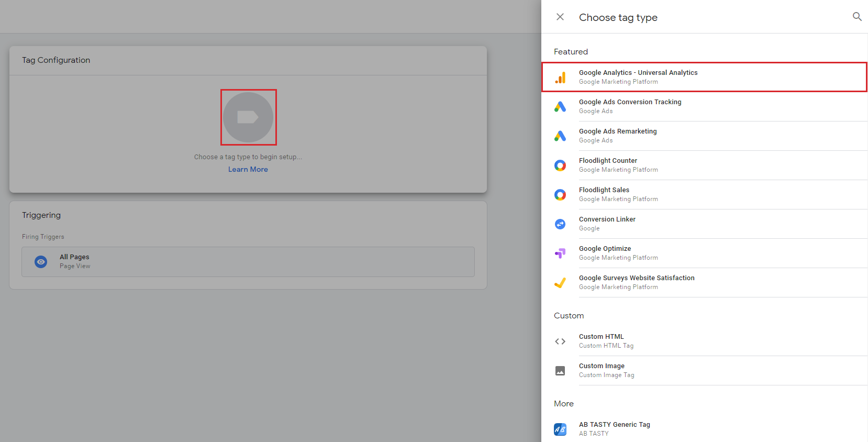Click the Google Ads Conversion Tracking icon
The width and height of the screenshot is (868, 442).
[560, 107]
